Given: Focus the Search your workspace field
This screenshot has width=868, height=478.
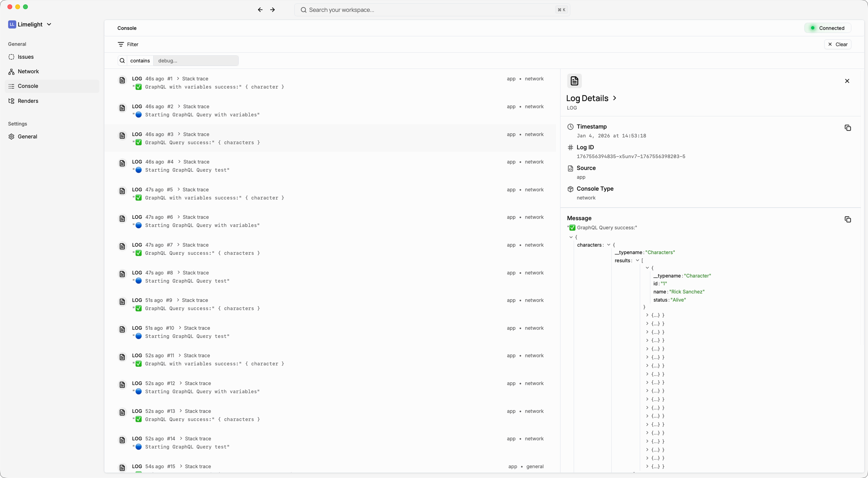Looking at the screenshot, I should pos(432,10).
